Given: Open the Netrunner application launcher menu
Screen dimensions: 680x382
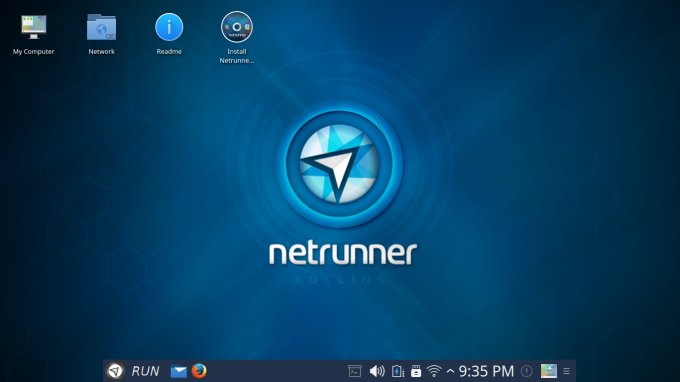Looking at the screenshot, I should coord(115,371).
